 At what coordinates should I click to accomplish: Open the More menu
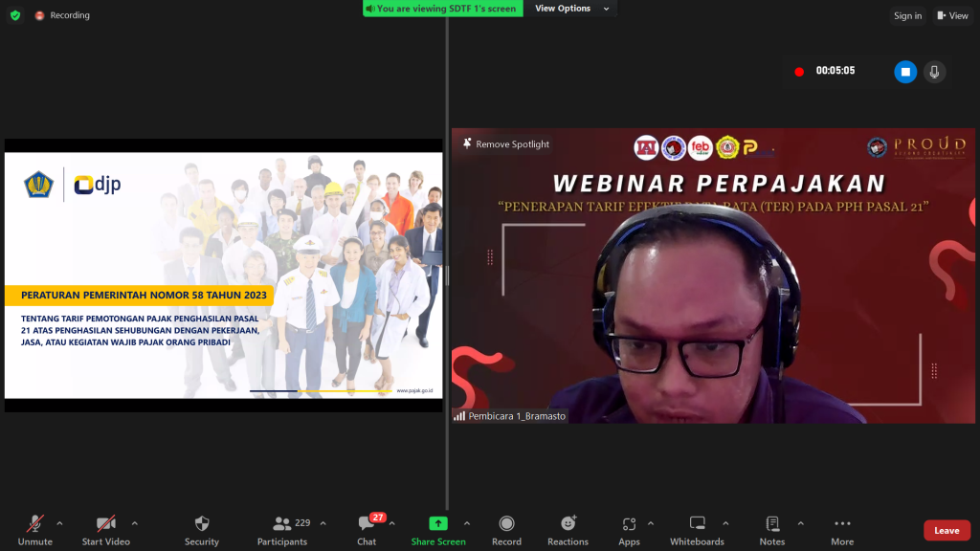tap(842, 524)
